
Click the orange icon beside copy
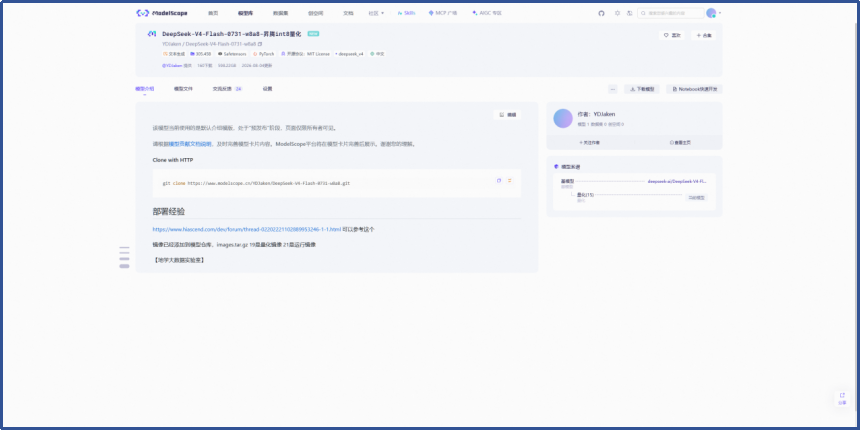pyautogui.click(x=510, y=181)
